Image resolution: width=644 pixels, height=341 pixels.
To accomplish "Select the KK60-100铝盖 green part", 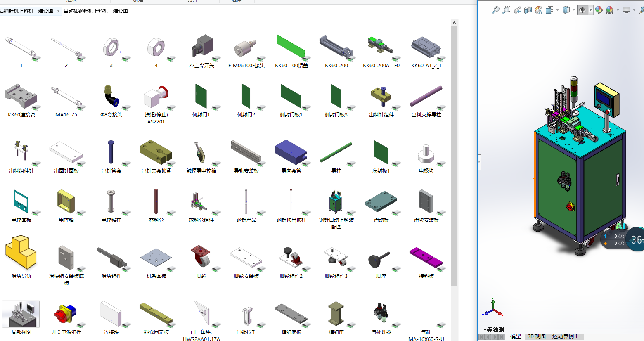I will point(291,51).
